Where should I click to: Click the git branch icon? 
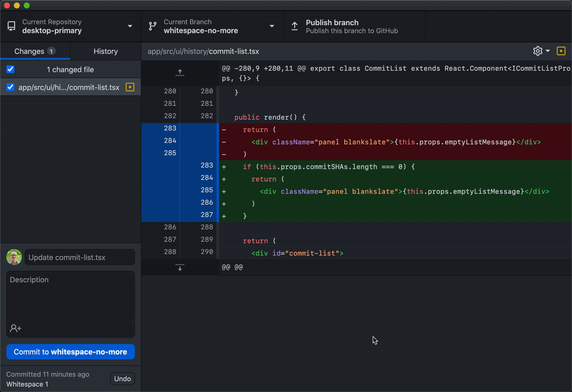(153, 26)
